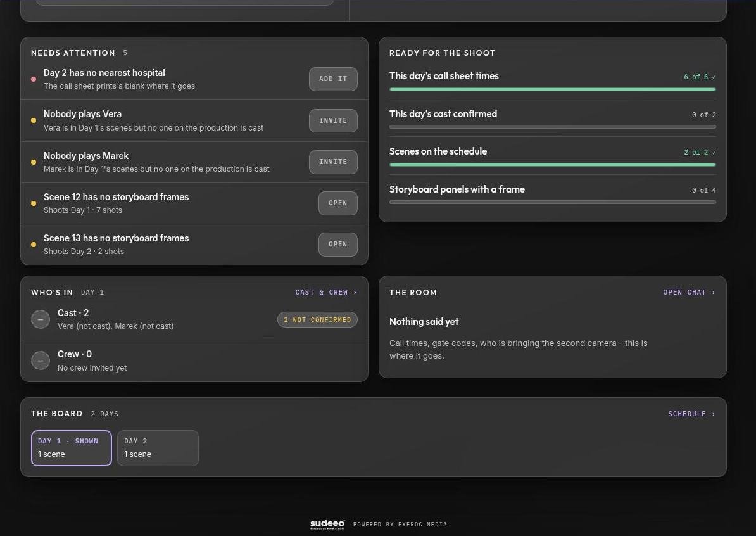Click OPEN for Scene 13 storyboard frames
The height and width of the screenshot is (536, 756).
[338, 245]
